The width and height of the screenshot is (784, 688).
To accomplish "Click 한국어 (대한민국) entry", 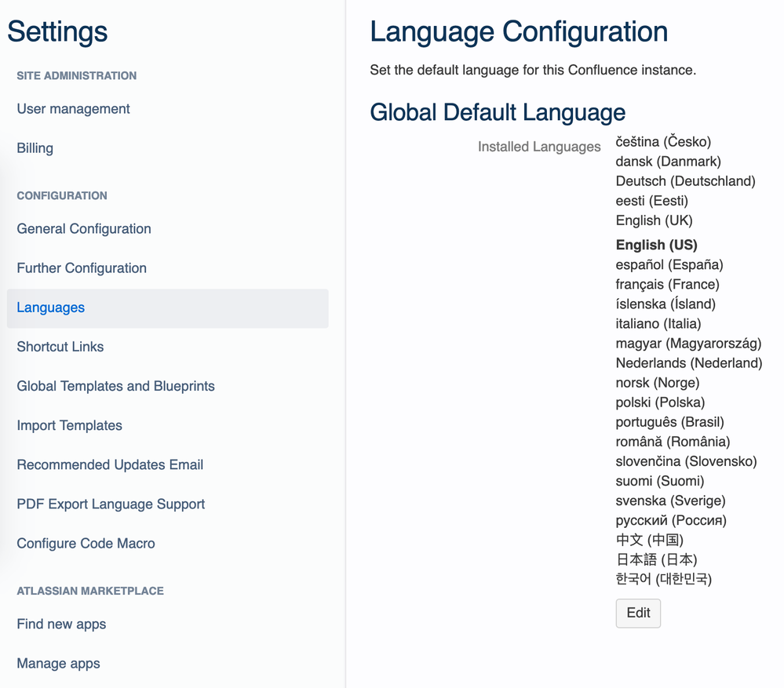I will (664, 579).
